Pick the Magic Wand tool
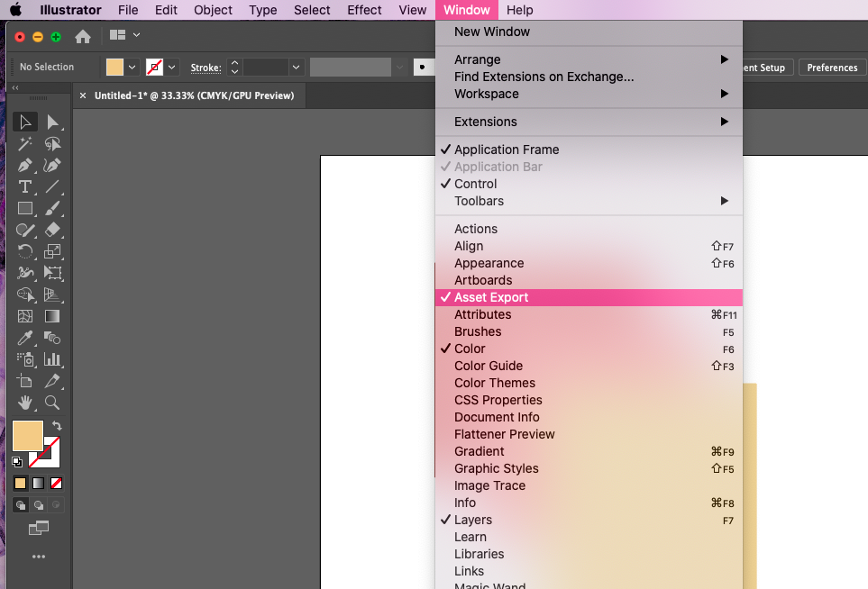 25,144
